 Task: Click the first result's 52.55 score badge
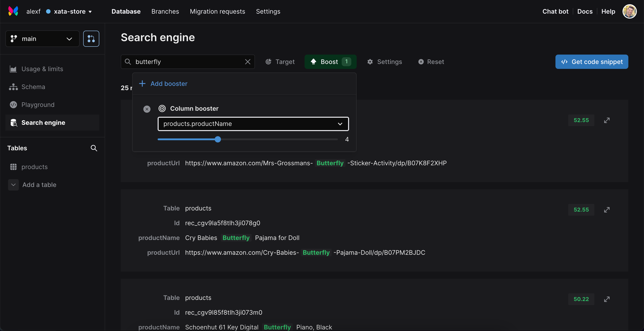(581, 120)
